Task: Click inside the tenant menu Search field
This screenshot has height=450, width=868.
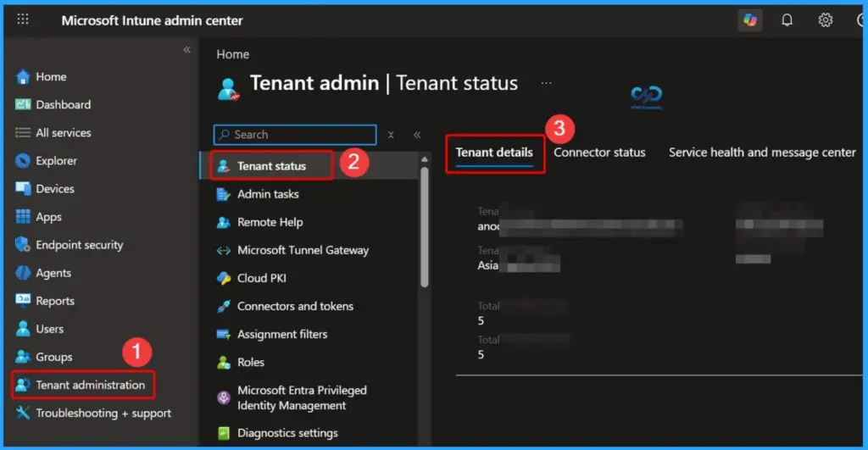Action: (295, 135)
